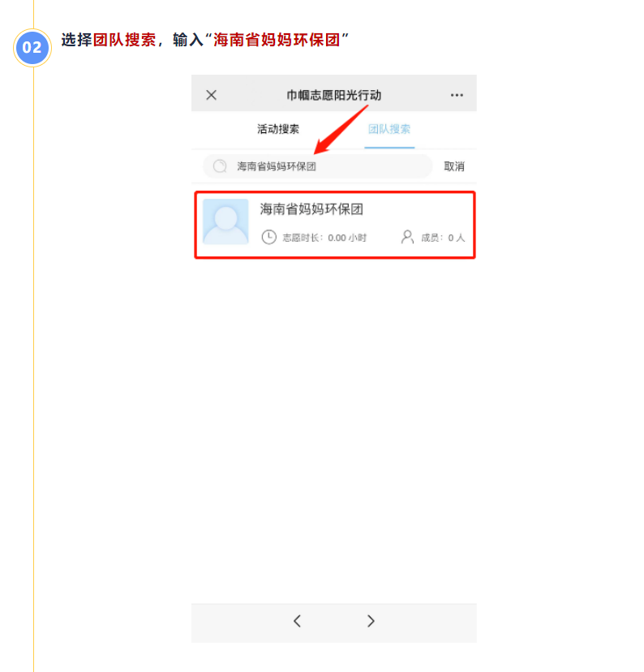Click the magnifier icon in search bar

tap(220, 166)
